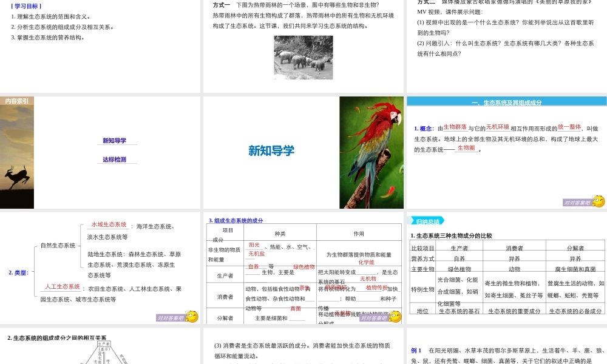Click the 方式一 label on the rainforest slide
The image size is (607, 364).
pyautogui.click(x=222, y=5)
